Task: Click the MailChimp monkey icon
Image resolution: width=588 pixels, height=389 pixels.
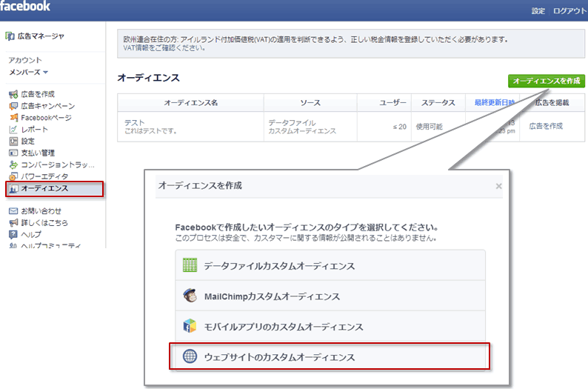Action: [x=190, y=296]
